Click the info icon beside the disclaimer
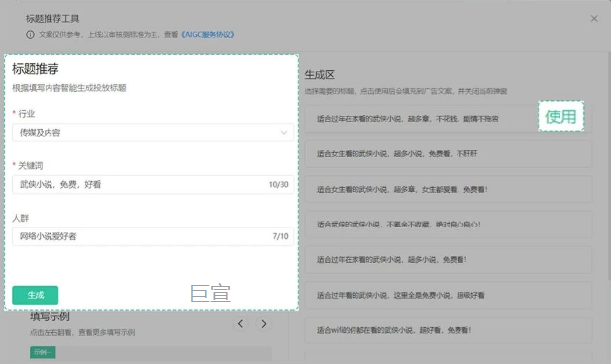611x364 pixels. point(30,35)
